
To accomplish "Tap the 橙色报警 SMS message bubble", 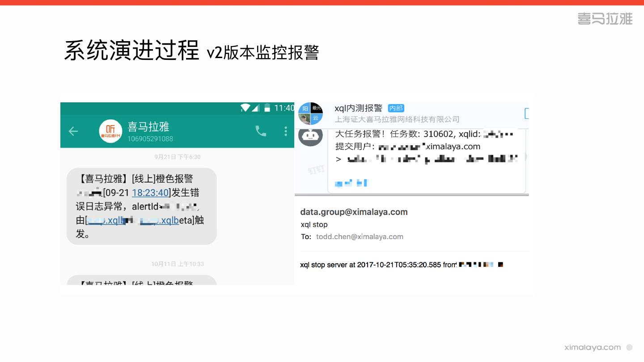I will [x=142, y=206].
